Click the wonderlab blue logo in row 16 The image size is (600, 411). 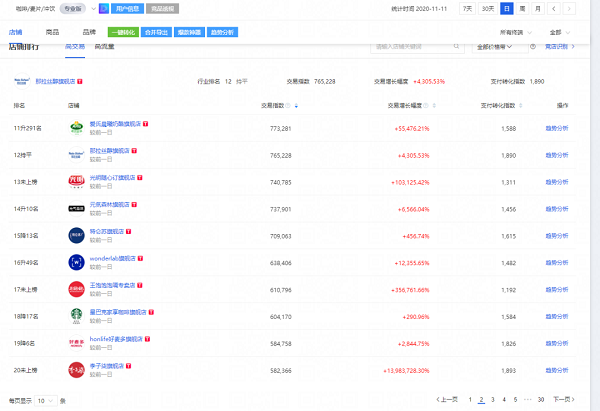[77, 262]
